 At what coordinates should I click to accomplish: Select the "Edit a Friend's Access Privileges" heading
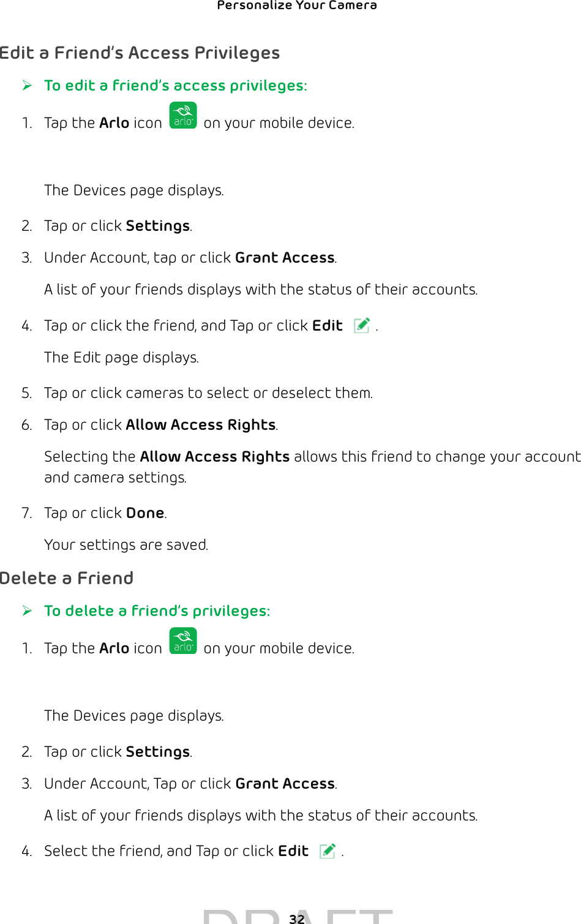click(140, 53)
